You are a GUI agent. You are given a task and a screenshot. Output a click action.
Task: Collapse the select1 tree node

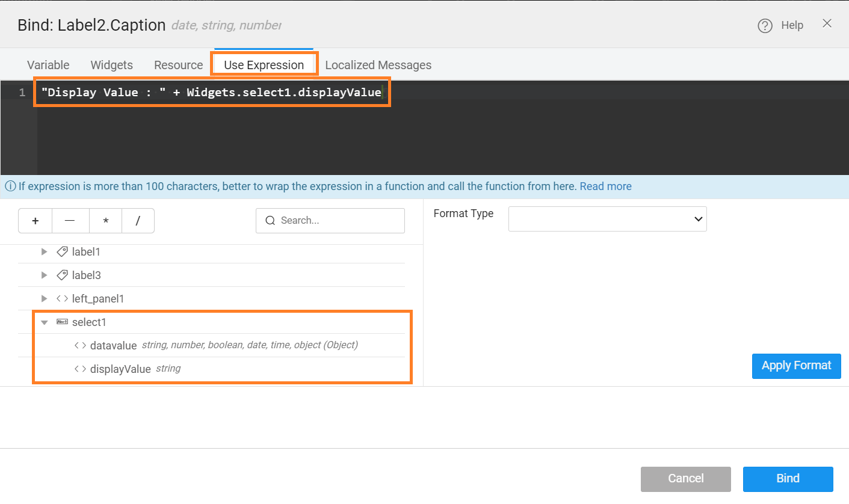(x=43, y=322)
